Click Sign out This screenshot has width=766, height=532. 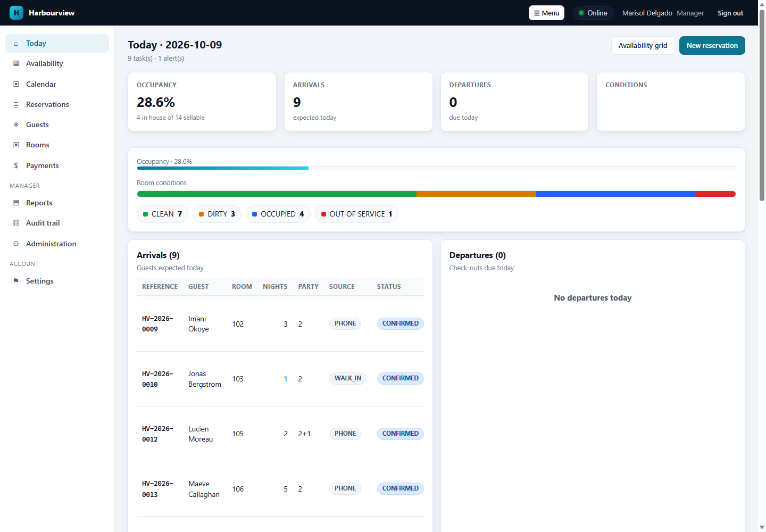pos(730,13)
